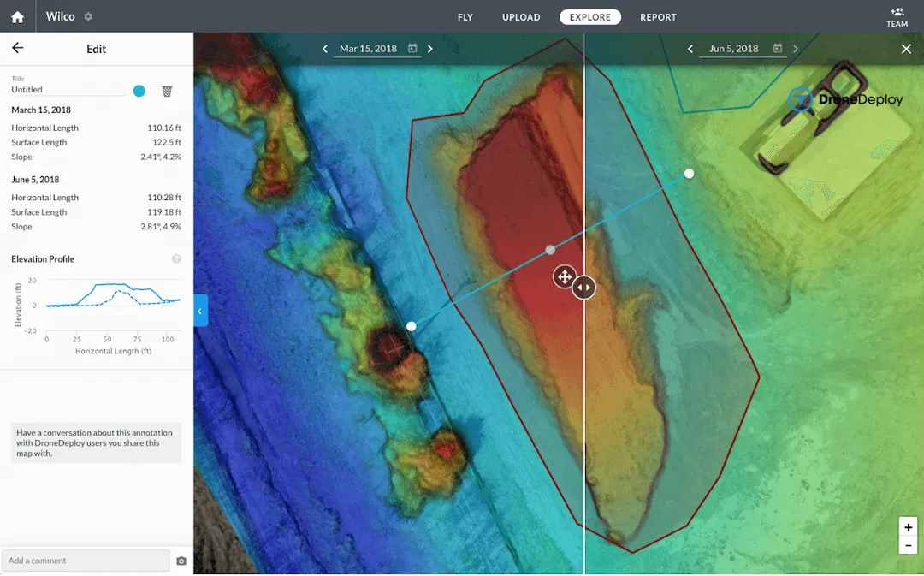This screenshot has height=576, width=924.
Task: Click the Elevation Profile help icon
Action: pos(176,258)
